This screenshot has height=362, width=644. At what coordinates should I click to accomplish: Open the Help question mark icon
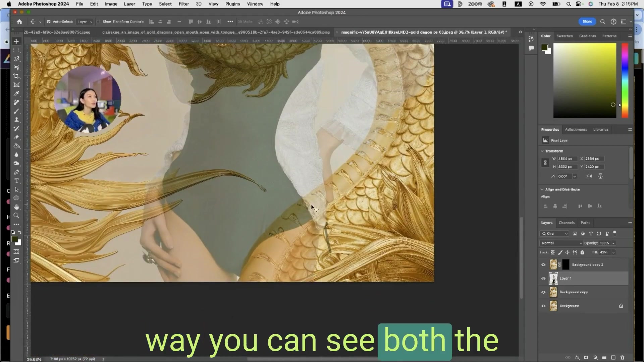[x=613, y=21]
